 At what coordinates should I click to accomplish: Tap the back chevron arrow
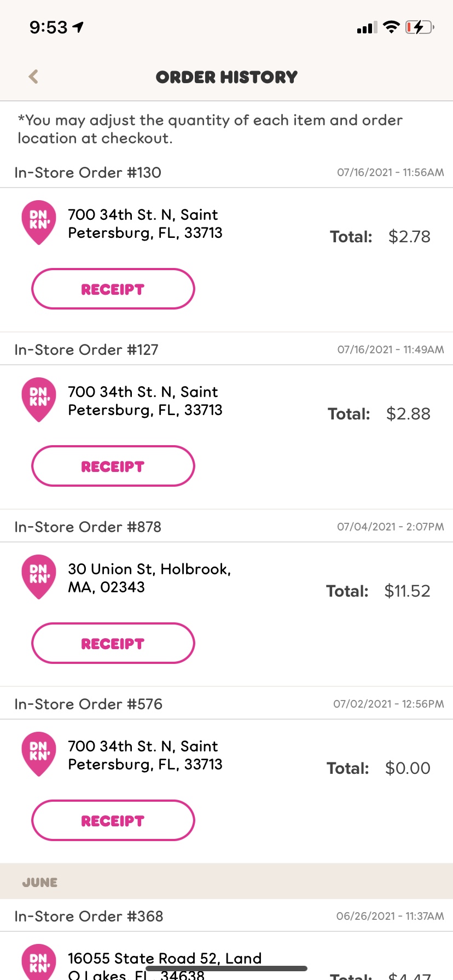point(33,77)
